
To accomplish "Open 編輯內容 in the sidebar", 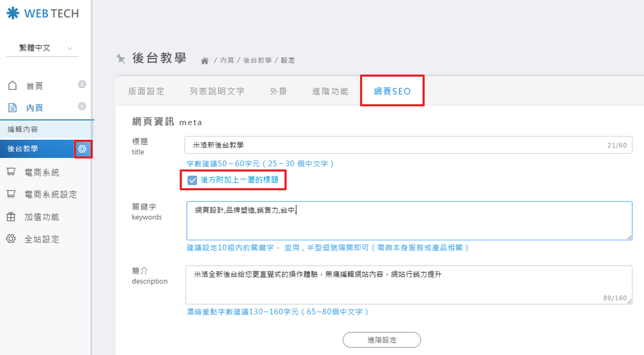I will point(23,129).
